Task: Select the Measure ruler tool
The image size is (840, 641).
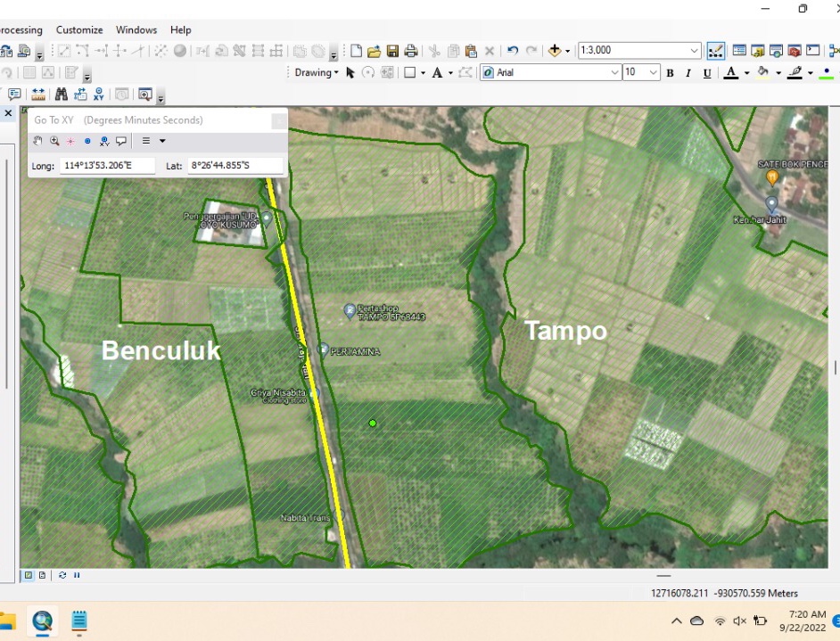Action: pyautogui.click(x=38, y=95)
